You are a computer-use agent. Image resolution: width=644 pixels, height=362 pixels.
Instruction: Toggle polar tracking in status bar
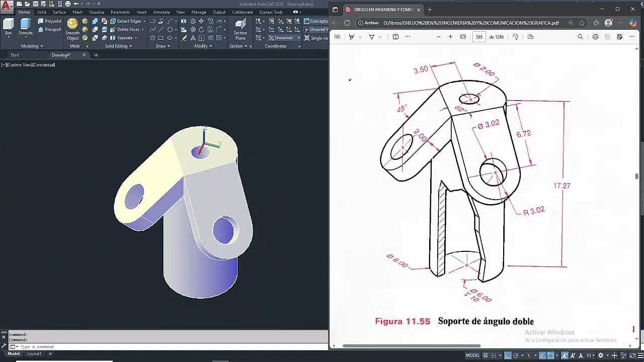pos(516,355)
